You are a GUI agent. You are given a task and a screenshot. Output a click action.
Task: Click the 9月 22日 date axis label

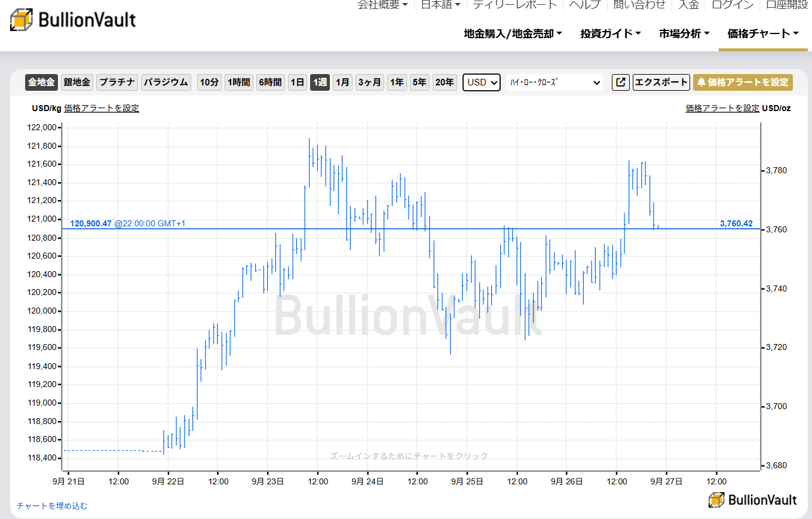(x=167, y=480)
